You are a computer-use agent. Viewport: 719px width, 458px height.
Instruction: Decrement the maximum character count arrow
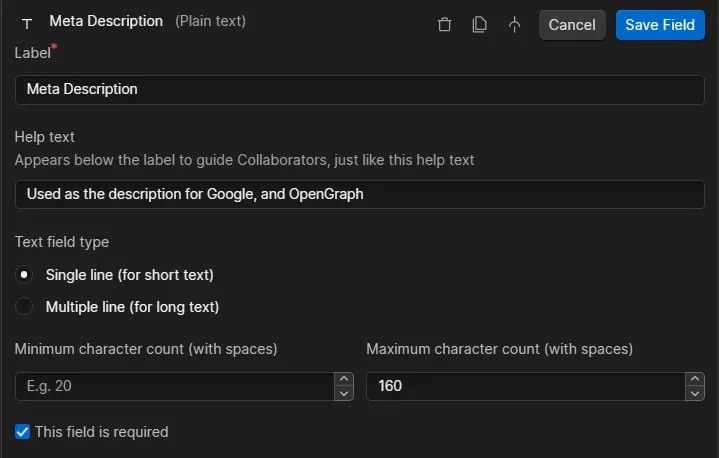694,393
